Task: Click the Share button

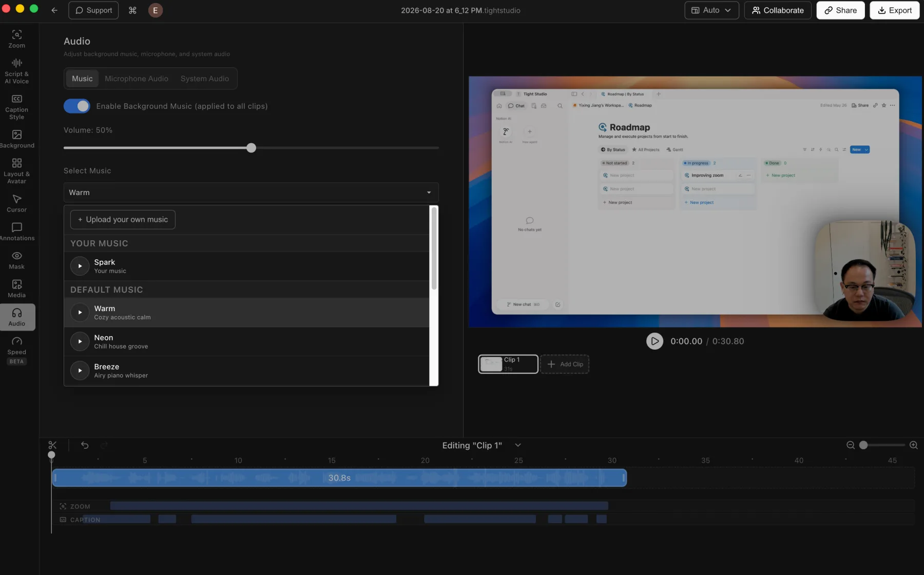Action: pyautogui.click(x=840, y=10)
